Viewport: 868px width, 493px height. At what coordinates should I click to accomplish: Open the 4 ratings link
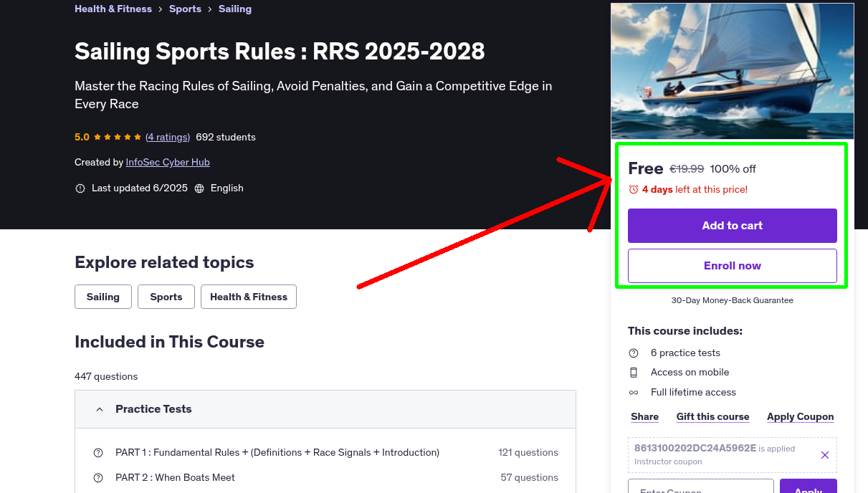click(x=167, y=137)
